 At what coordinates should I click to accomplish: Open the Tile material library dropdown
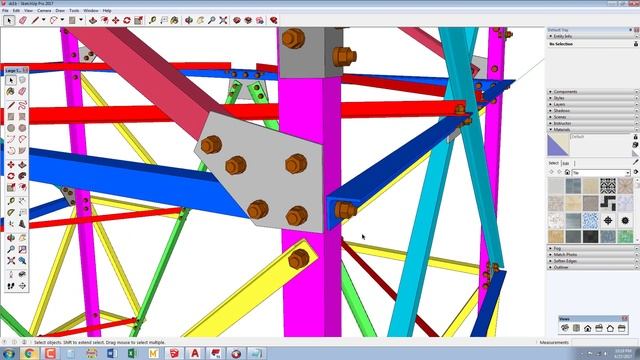pos(627,173)
